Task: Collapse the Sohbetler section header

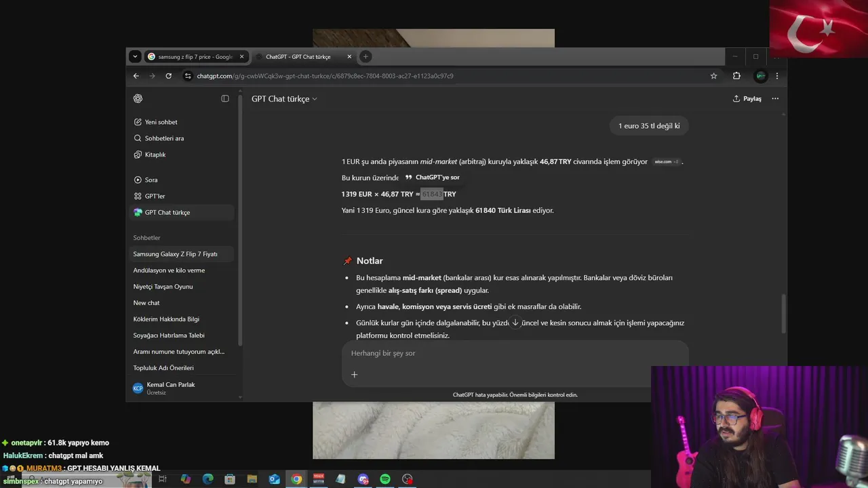Action: [146, 238]
